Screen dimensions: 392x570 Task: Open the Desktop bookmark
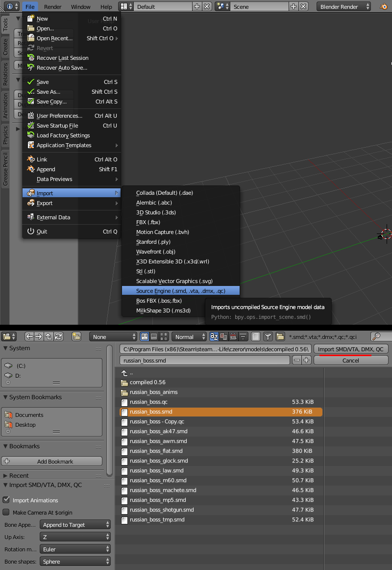click(52, 425)
